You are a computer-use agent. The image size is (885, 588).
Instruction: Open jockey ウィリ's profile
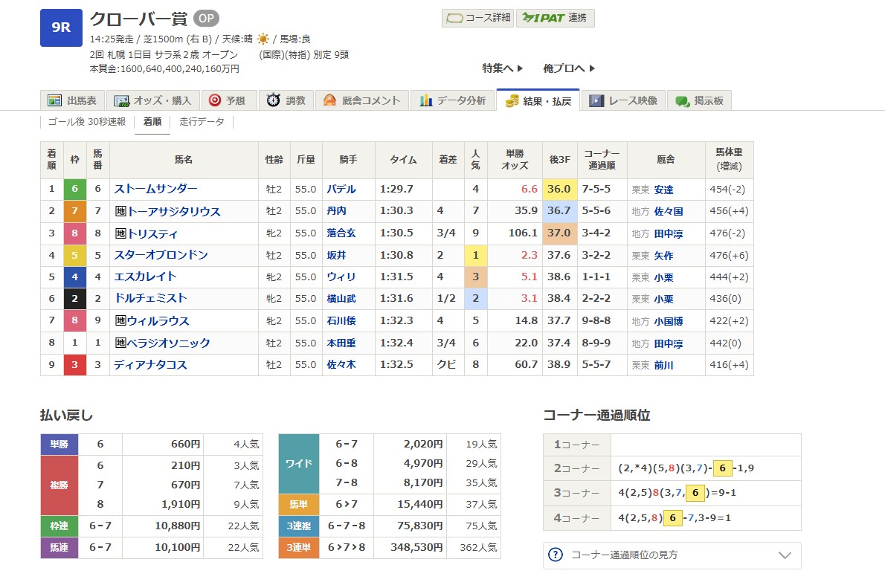tap(341, 277)
